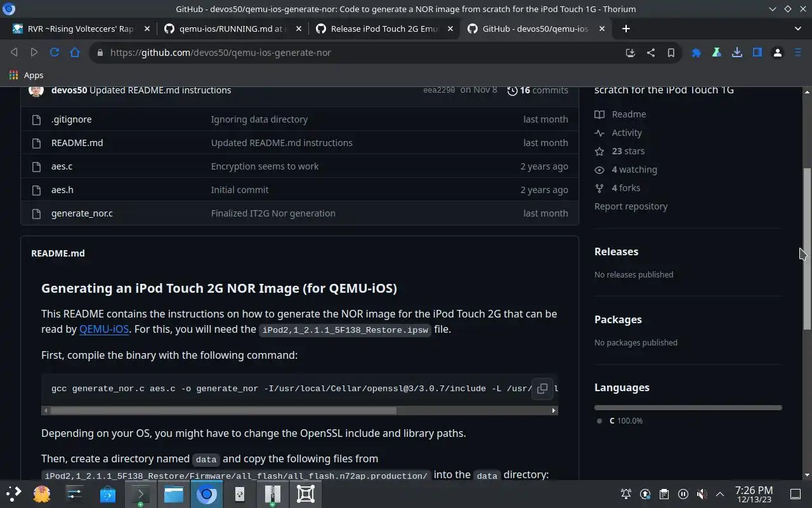Open the Apps shortcut in bookmarks bar
The height and width of the screenshot is (508, 812).
[x=27, y=75]
